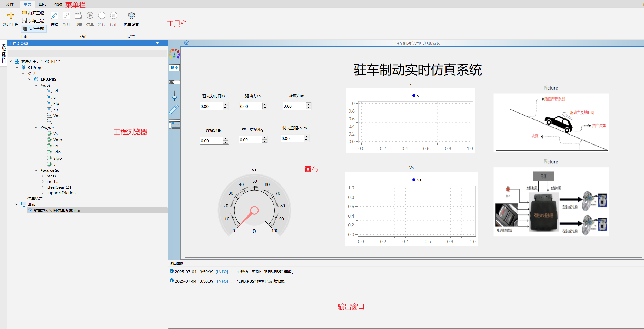Click the cube icon in canvas tab bar
Viewport: 644px width, 329px height.
tap(187, 43)
